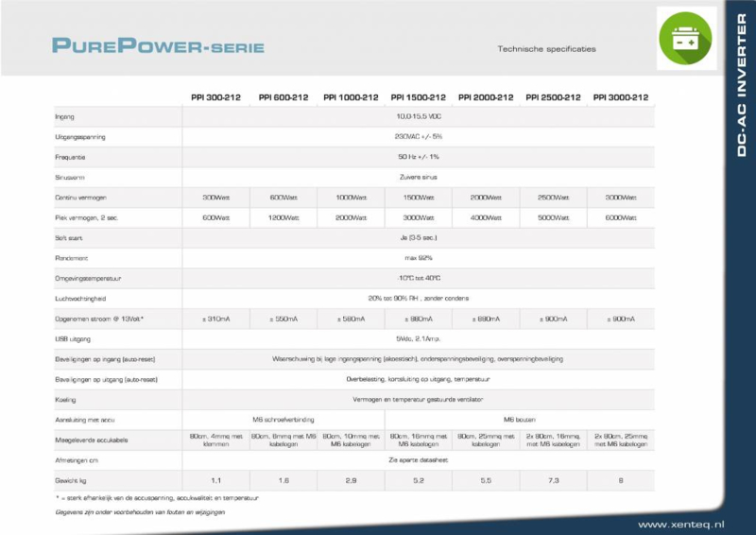Screen dimensions: 756x535
Task: Select the 'max 92%' efficiency value
Action: (x=419, y=258)
